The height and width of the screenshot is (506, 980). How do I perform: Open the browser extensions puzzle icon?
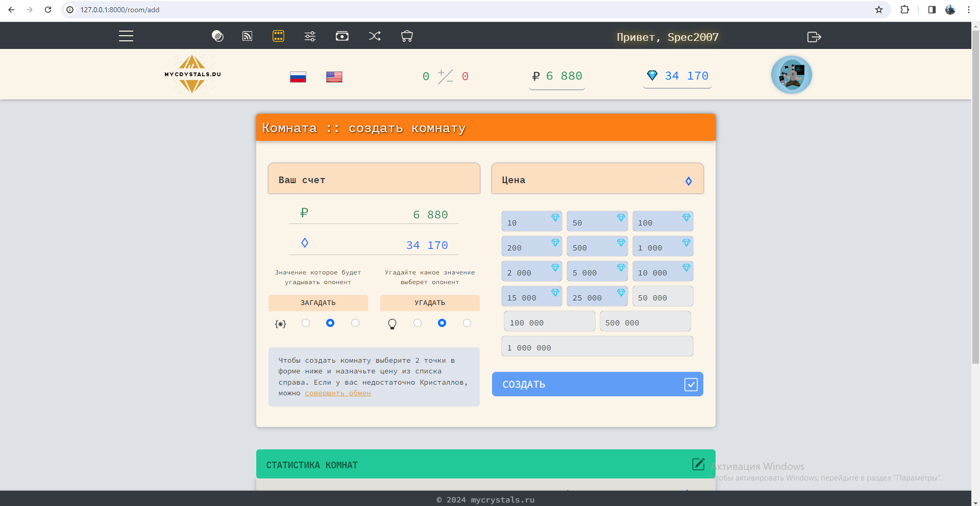click(905, 10)
